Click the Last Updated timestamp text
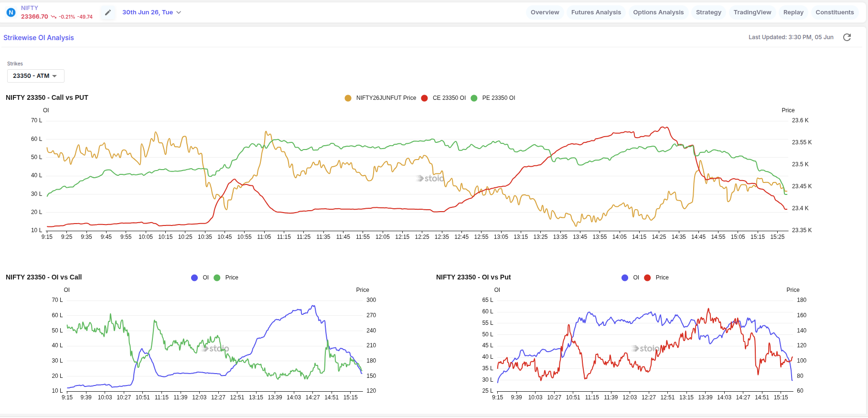Screen dimensions: 868x418 tap(791, 37)
